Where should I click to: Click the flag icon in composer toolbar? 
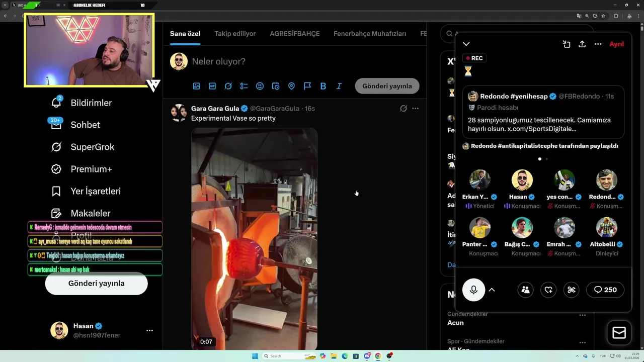click(x=307, y=86)
